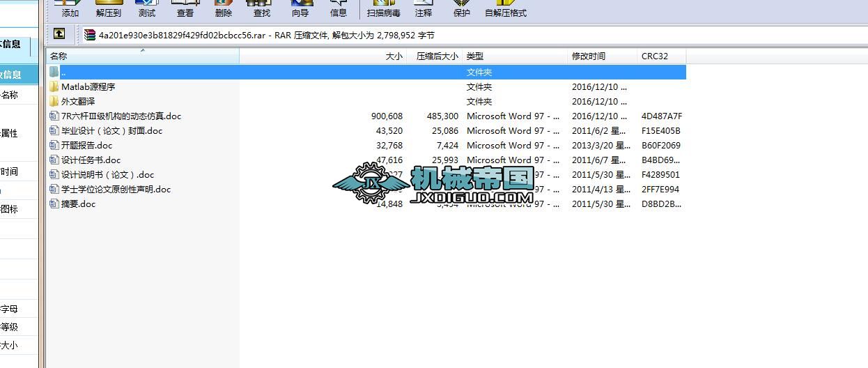Click the packed size value 25,993
868x368 pixels.
pos(445,160)
